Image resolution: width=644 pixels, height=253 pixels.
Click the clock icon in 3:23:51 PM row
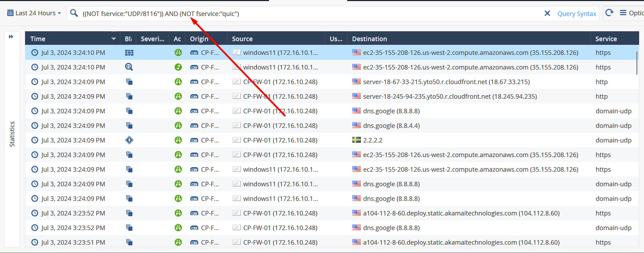coord(35,242)
